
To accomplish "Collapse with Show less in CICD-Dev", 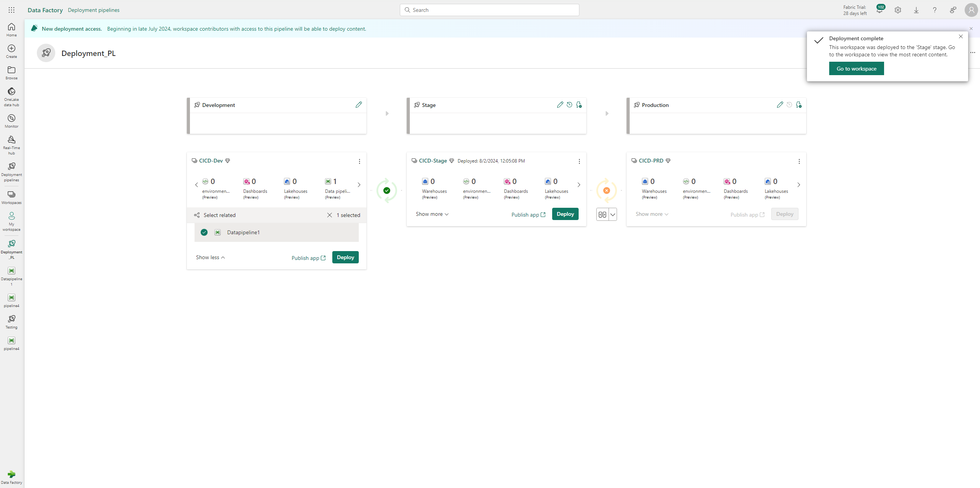I will pyautogui.click(x=210, y=257).
